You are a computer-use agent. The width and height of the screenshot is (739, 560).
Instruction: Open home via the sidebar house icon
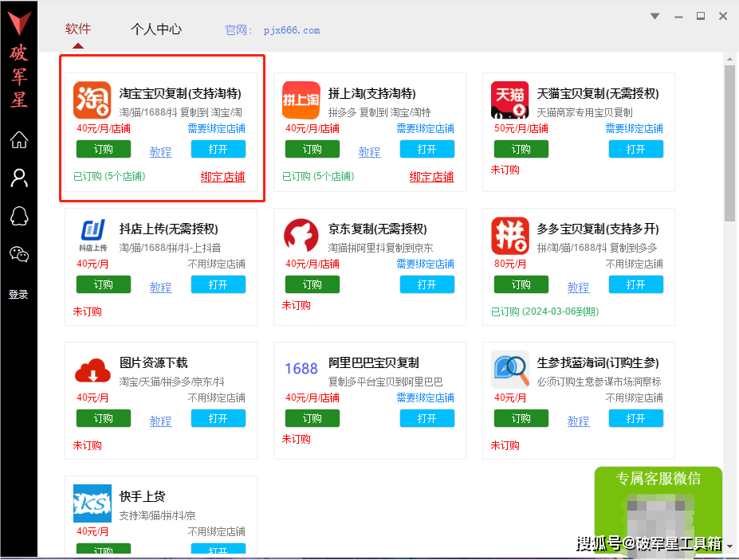[x=18, y=140]
